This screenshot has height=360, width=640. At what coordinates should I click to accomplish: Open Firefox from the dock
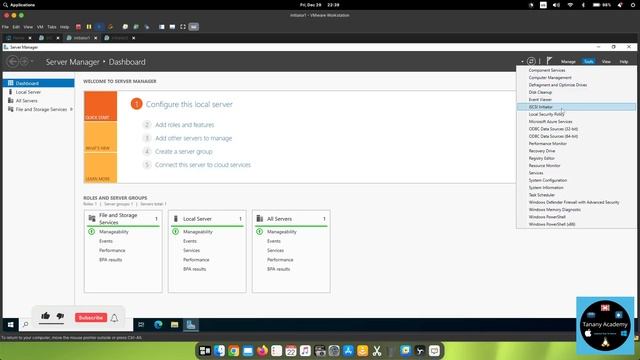click(262, 351)
